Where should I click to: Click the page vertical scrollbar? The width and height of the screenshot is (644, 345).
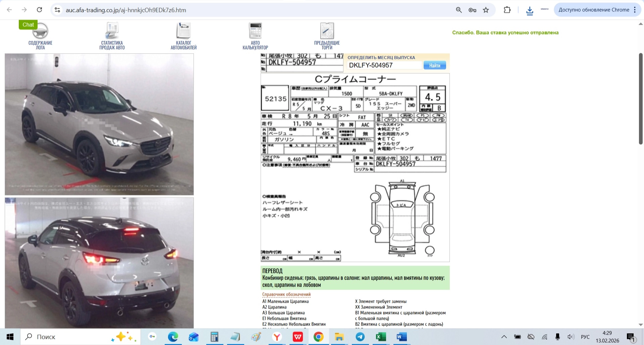640,99
